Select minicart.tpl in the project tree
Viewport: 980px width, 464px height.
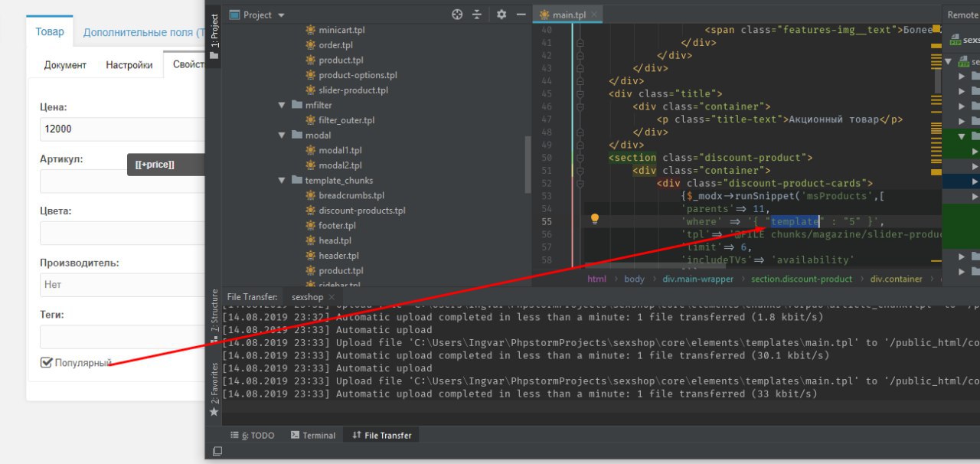(x=341, y=30)
